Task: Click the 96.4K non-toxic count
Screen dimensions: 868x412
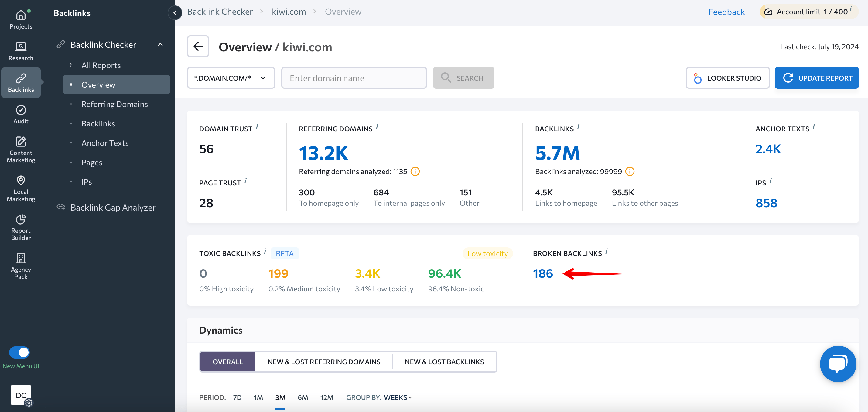Action: pyautogui.click(x=444, y=273)
